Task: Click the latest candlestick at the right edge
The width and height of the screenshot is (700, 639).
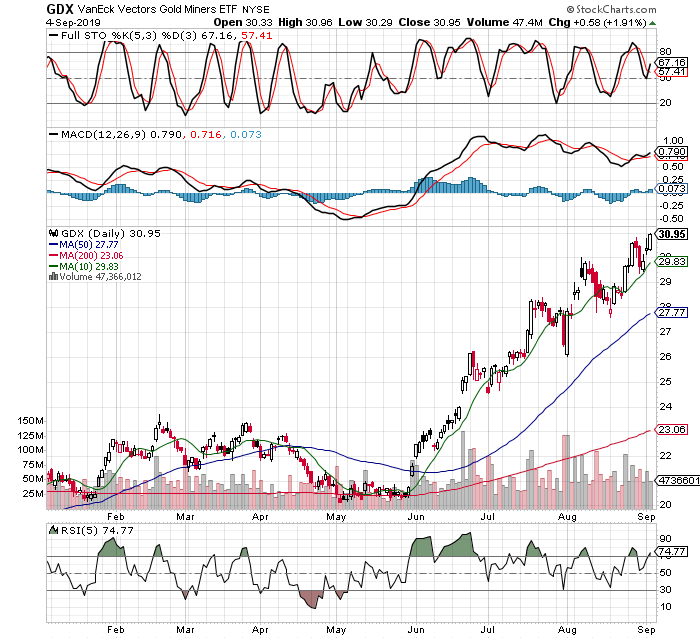Action: 648,242
